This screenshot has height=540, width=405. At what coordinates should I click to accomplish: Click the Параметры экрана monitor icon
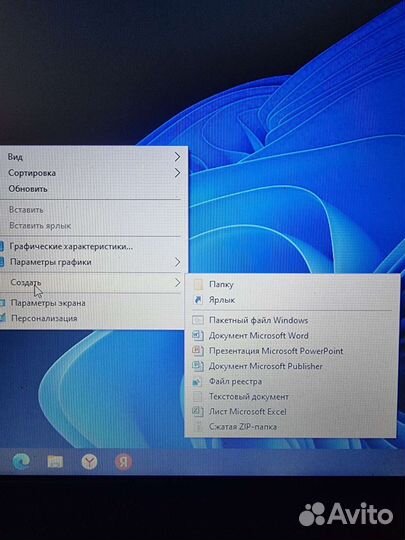click(x=2, y=303)
